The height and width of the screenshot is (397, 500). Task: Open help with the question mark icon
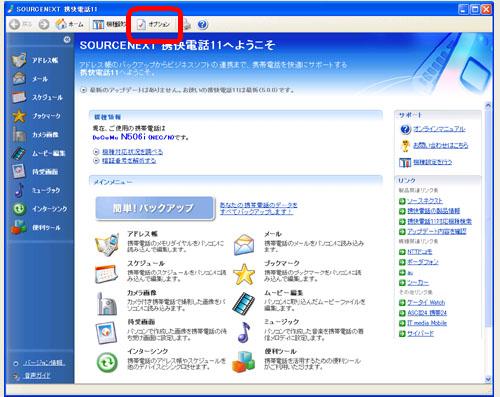pos(202,24)
